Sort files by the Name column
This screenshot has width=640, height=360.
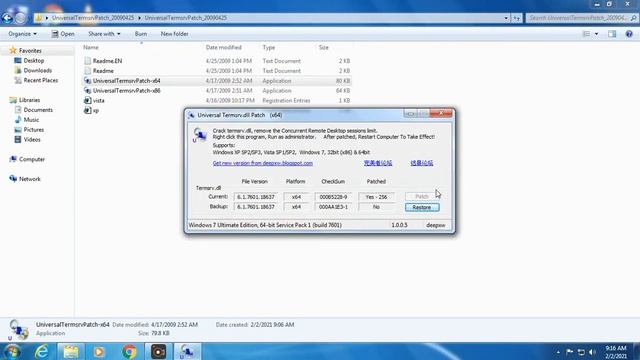click(x=91, y=47)
